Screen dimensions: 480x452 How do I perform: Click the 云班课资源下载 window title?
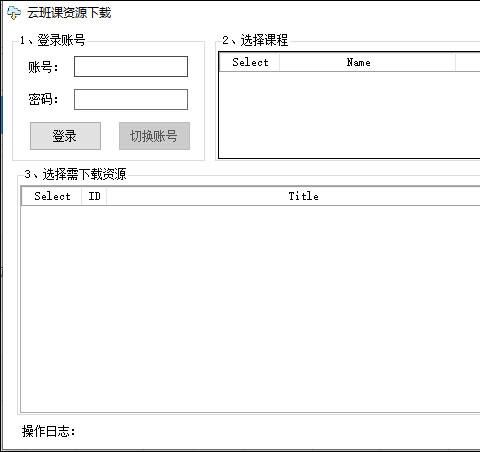pos(69,13)
